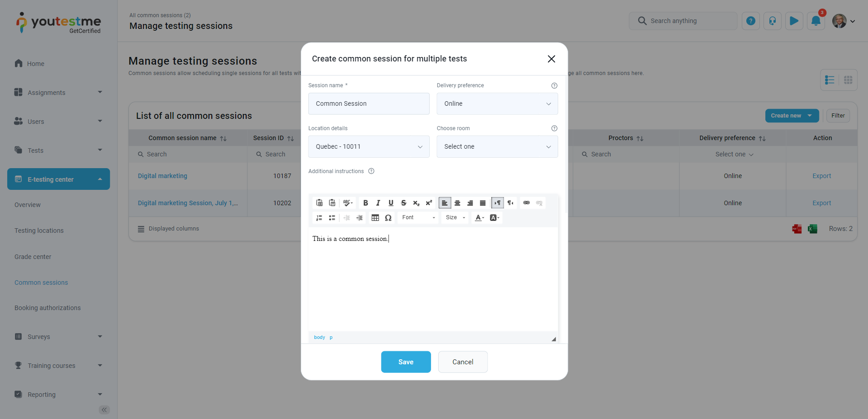Viewport: 868px width, 419px height.
Task: Click the Session name input field
Action: coord(369,104)
